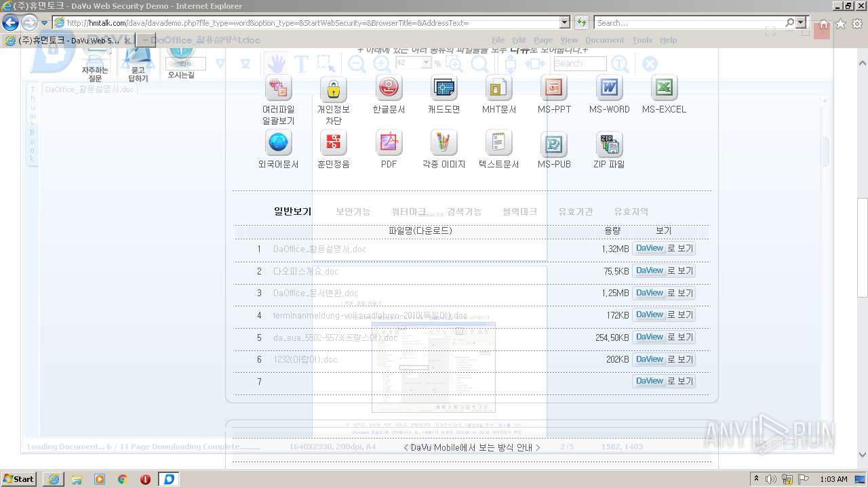Open the 훈민정음 icon
The width and height of the screenshot is (868, 488).
pos(333,143)
